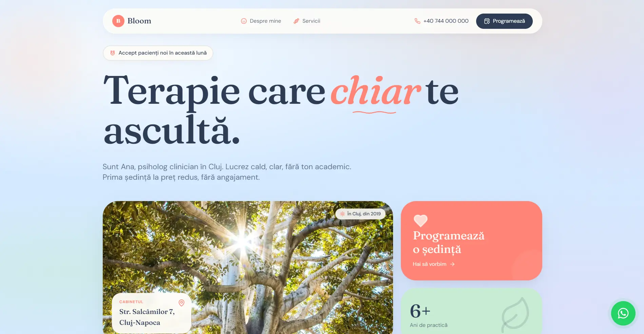Click the Bloom logo circle icon
This screenshot has height=334, width=644.
pyautogui.click(x=118, y=21)
